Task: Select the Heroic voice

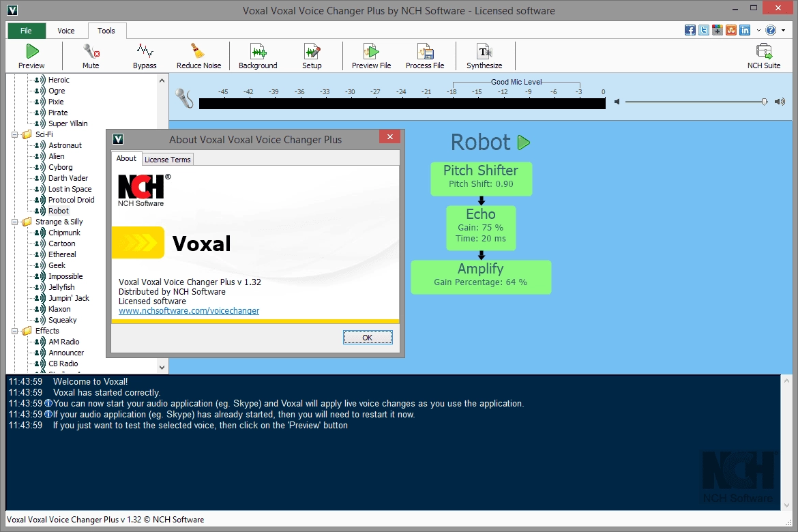Action: tap(59, 80)
